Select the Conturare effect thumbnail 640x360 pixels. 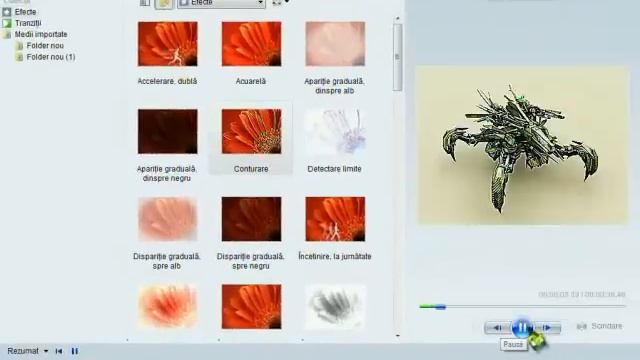pos(251,131)
